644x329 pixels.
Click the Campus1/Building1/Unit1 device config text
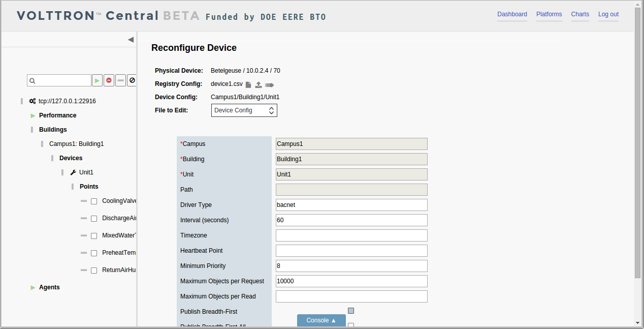245,97
